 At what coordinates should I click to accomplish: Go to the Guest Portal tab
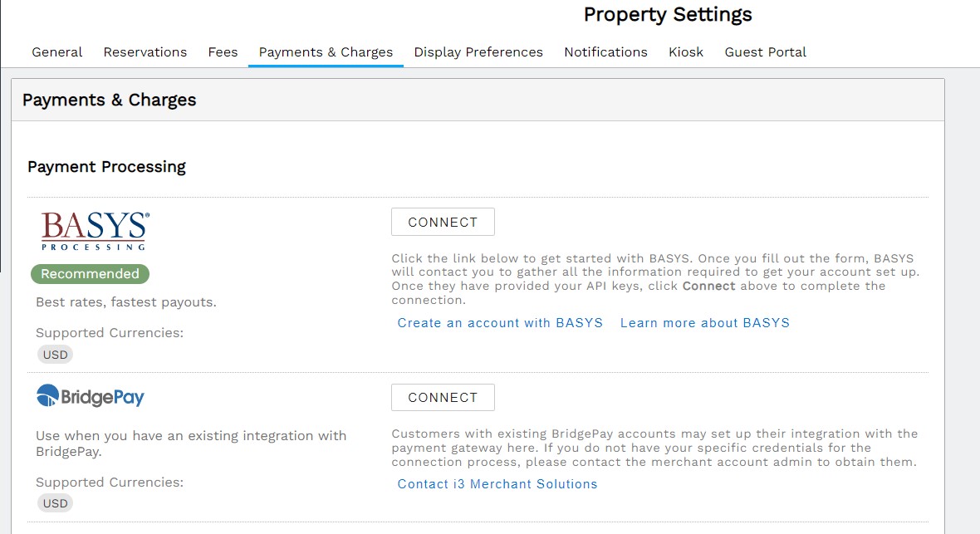[765, 52]
